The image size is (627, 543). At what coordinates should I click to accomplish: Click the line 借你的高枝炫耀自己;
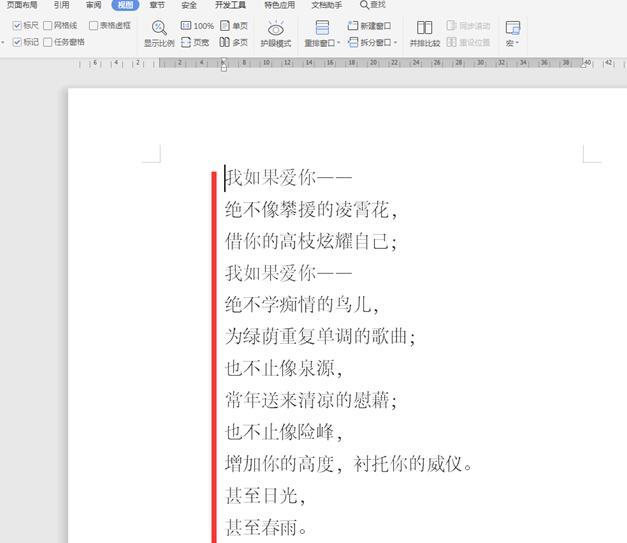pos(311,241)
